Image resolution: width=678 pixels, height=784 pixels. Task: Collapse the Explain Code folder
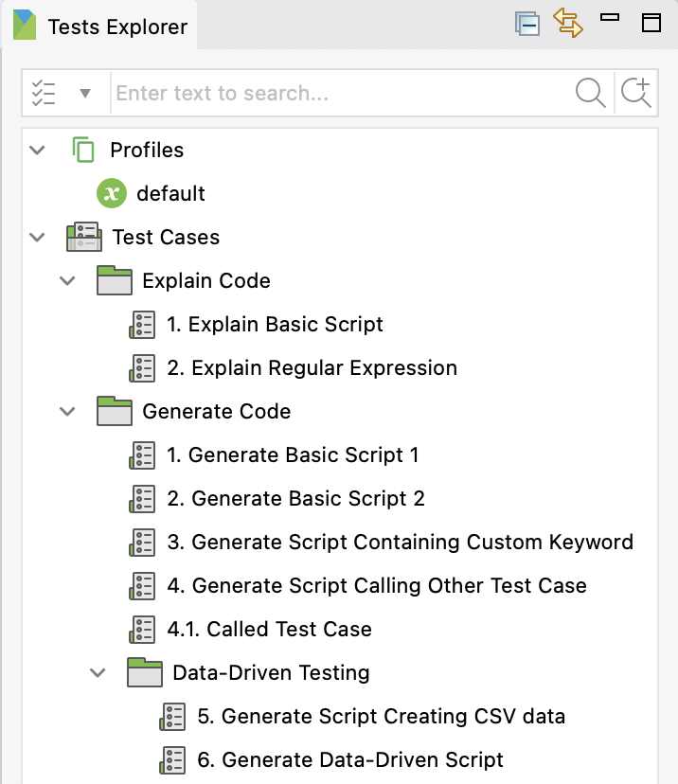tap(67, 280)
